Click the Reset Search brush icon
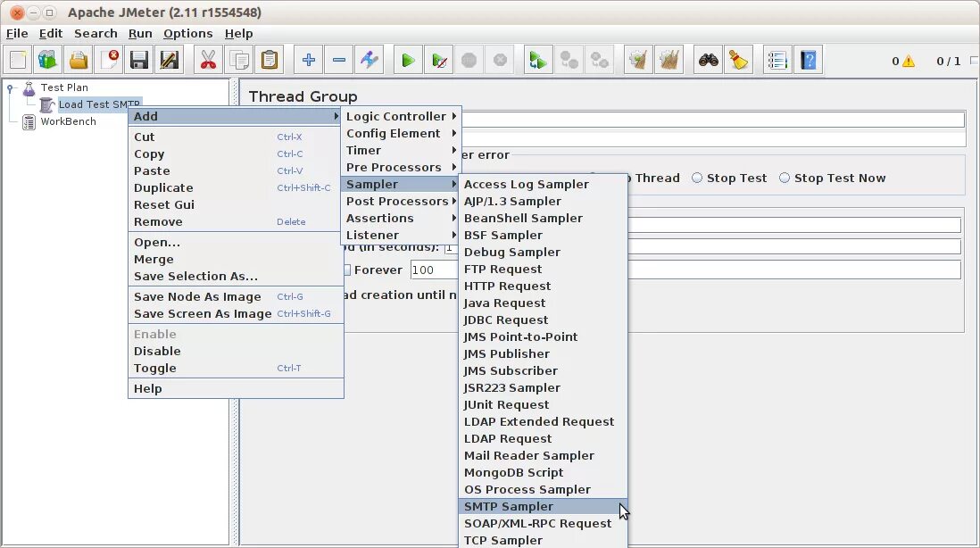 [739, 61]
